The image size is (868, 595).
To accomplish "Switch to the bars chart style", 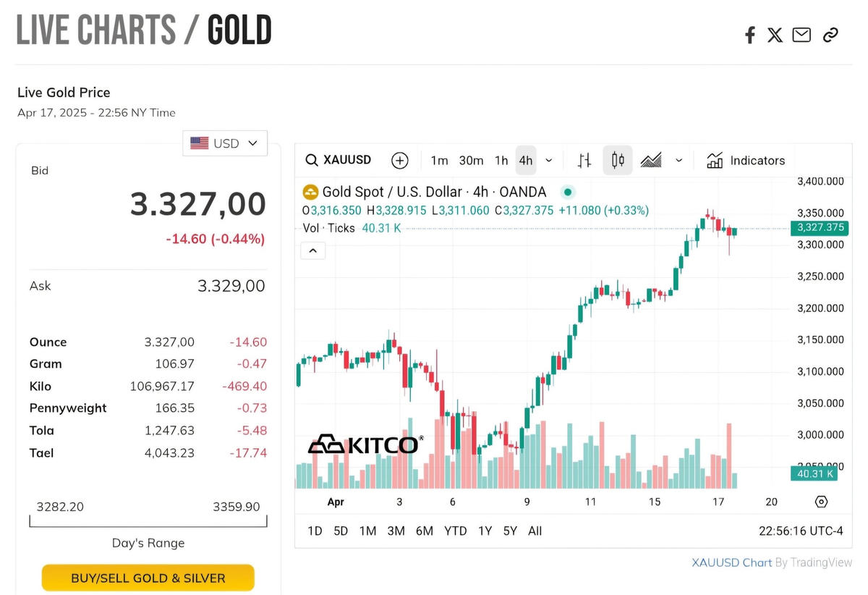I will (x=584, y=161).
